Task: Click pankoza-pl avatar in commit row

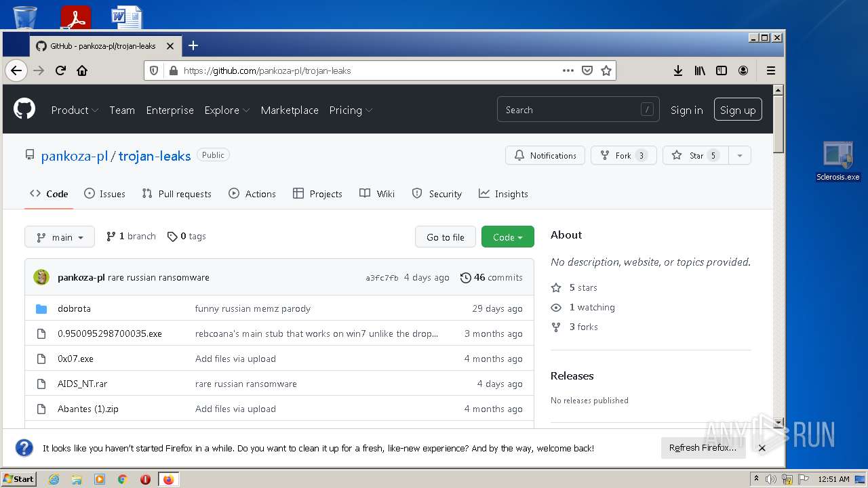Action: pyautogui.click(x=41, y=277)
